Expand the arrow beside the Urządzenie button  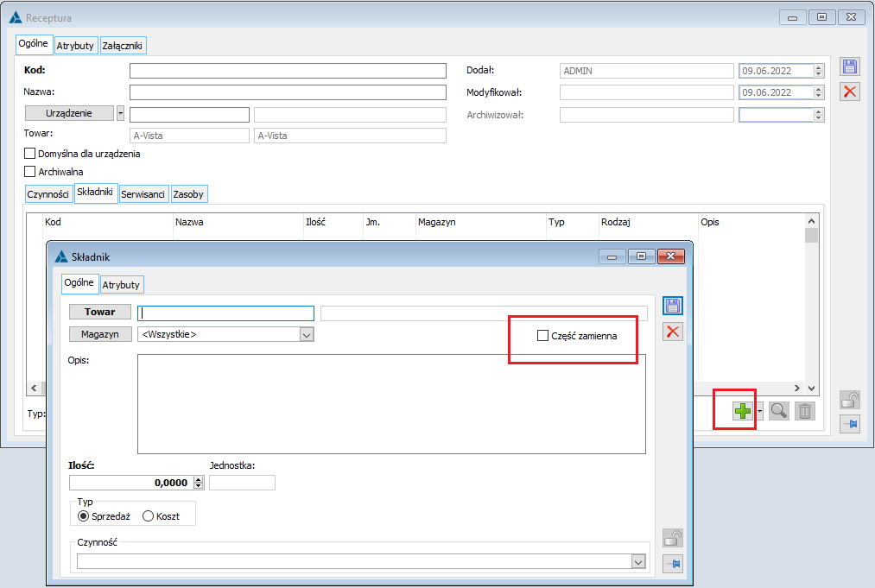point(121,113)
